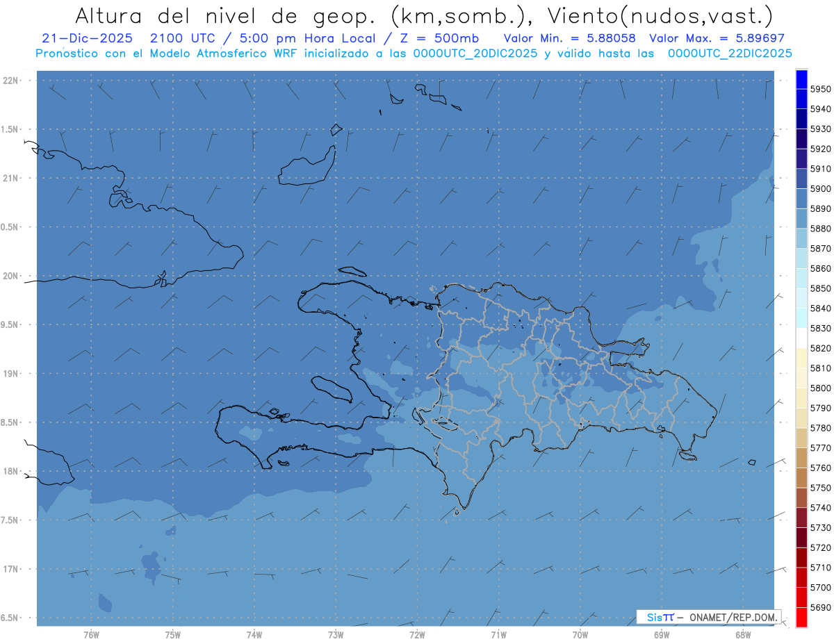This screenshot has height=644, width=834.
Task: Select the bright red swatch below 5690
Action: pos(801,617)
